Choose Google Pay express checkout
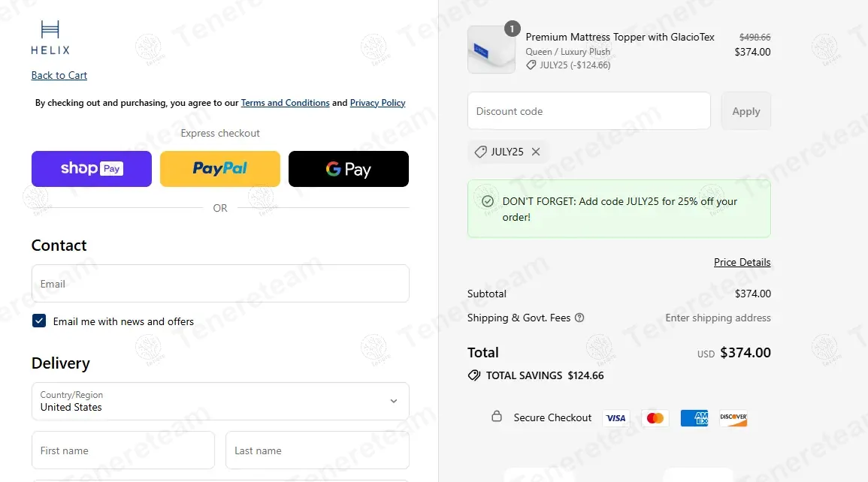 [x=349, y=169]
